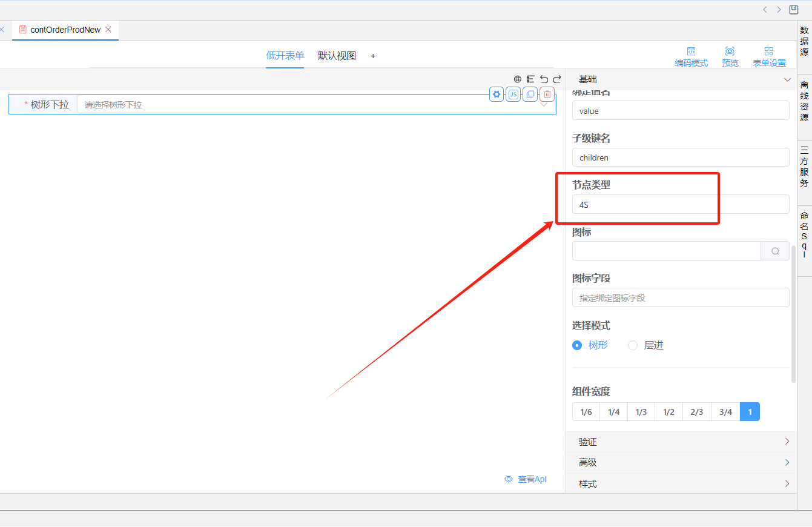
Task: Click the 查看Api link
Action: [x=526, y=479]
